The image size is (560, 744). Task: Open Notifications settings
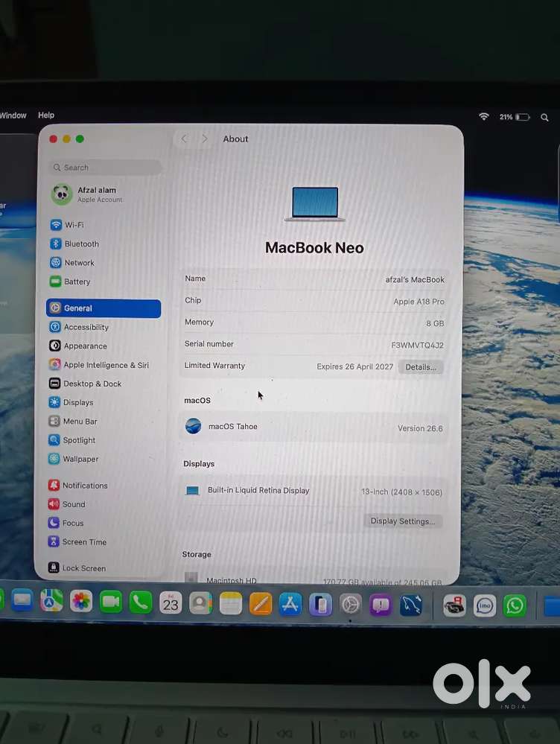(x=78, y=486)
